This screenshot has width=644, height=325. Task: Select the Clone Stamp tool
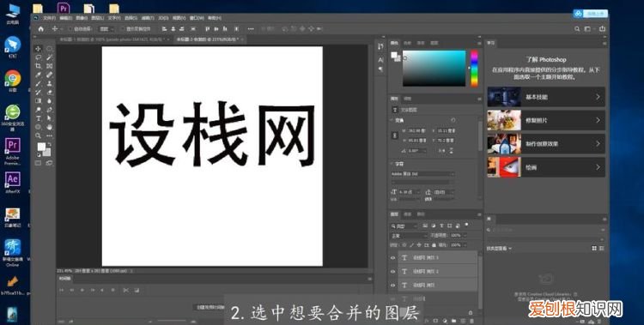49,83
